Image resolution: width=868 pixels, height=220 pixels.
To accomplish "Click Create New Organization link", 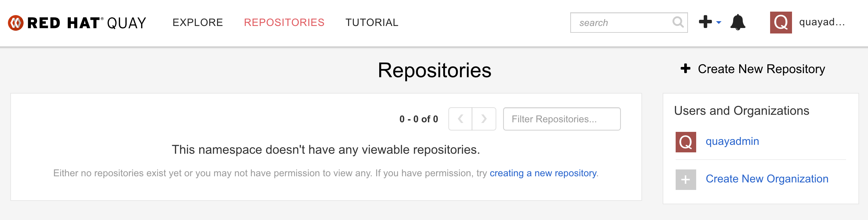I will [x=767, y=179].
